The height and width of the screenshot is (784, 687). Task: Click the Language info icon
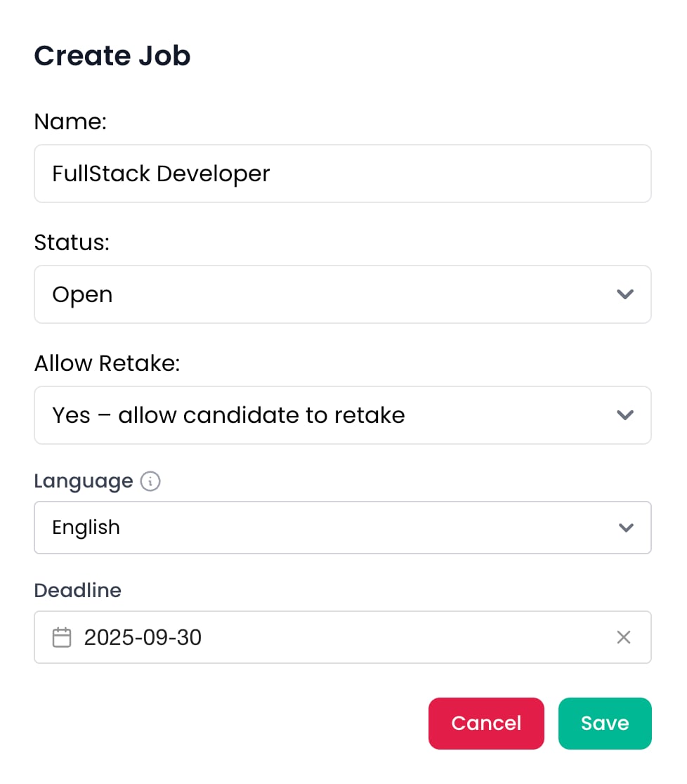click(150, 481)
